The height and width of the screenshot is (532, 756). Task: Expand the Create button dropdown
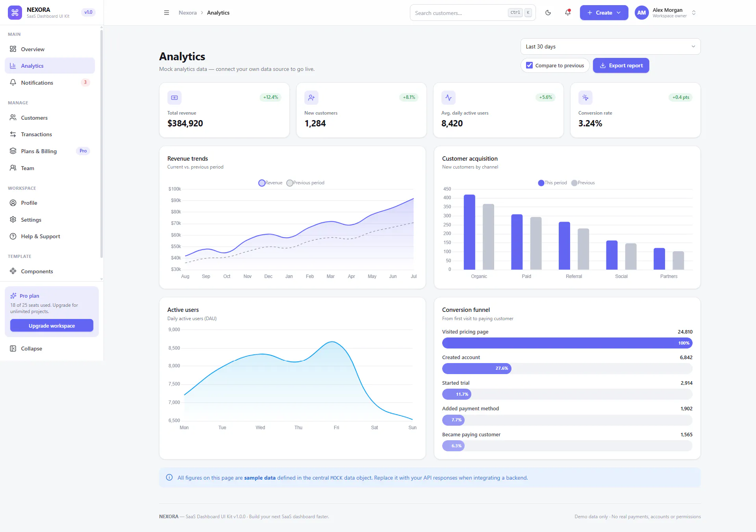(x=604, y=13)
